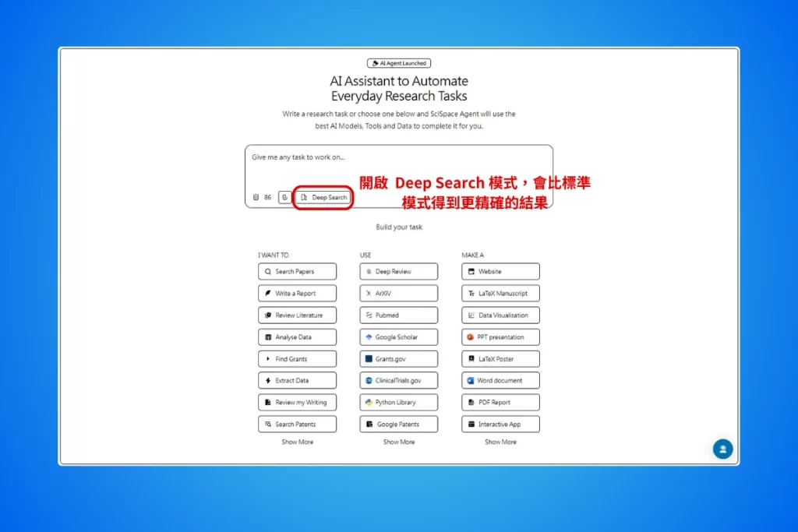798x532 pixels.
Task: Expand Show More under USE column
Action: tap(398, 442)
